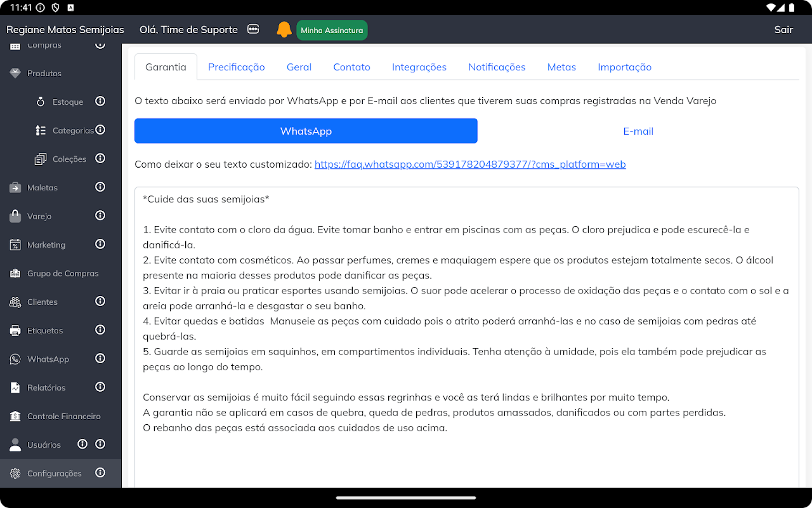Show info tooltip for Categorias
The image size is (812, 508).
[x=100, y=130]
